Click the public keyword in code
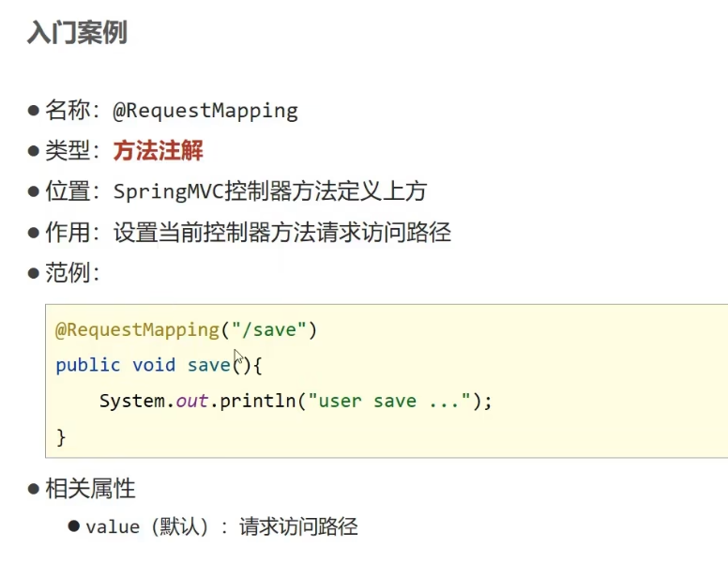 pos(88,365)
